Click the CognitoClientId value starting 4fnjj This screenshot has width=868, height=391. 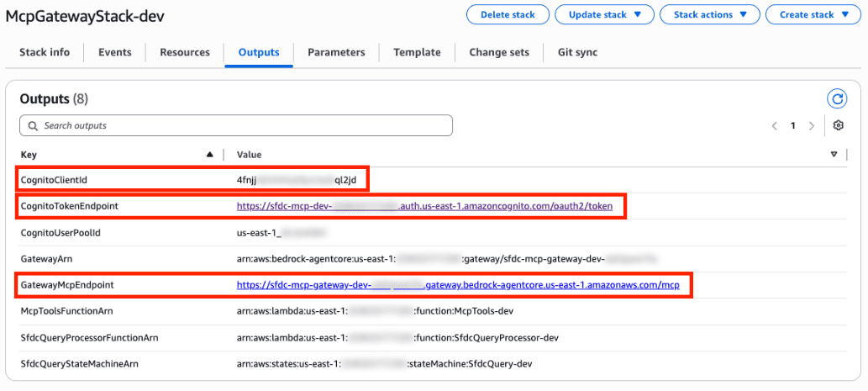click(x=297, y=180)
